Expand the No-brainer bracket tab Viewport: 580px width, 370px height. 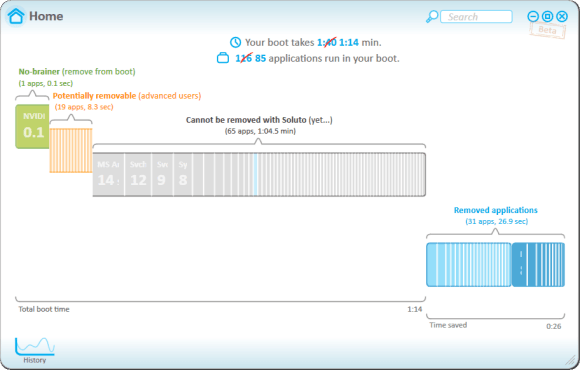click(x=32, y=95)
